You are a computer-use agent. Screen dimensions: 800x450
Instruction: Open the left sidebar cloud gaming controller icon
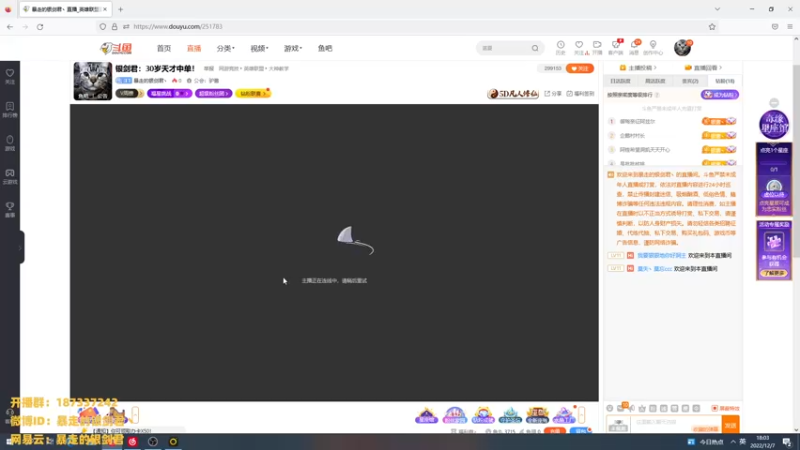pyautogui.click(x=10, y=176)
